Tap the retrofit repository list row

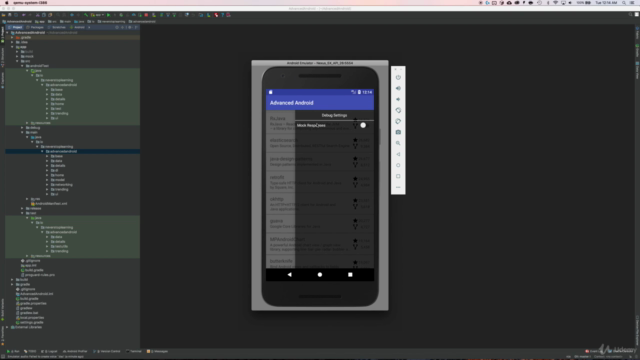[320, 181]
